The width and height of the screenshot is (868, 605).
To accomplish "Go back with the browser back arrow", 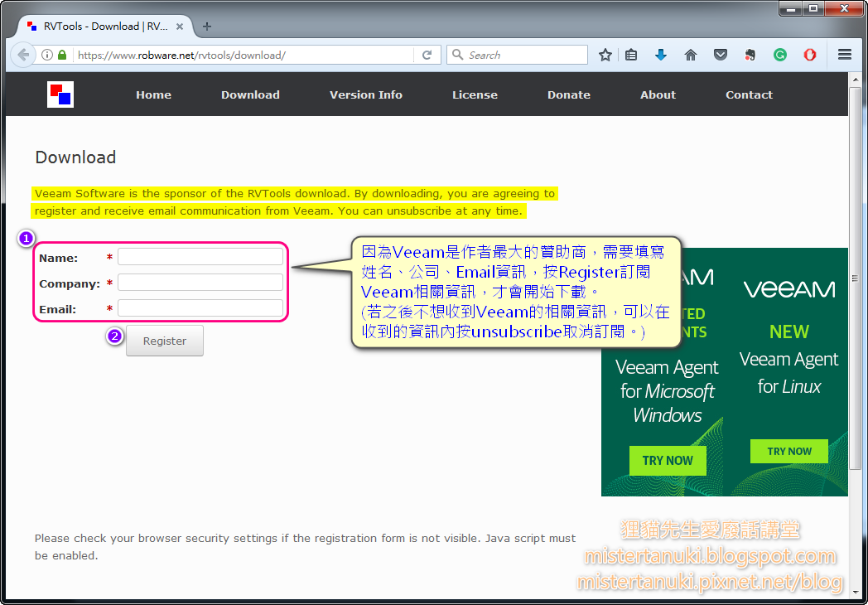I will click(x=22, y=55).
